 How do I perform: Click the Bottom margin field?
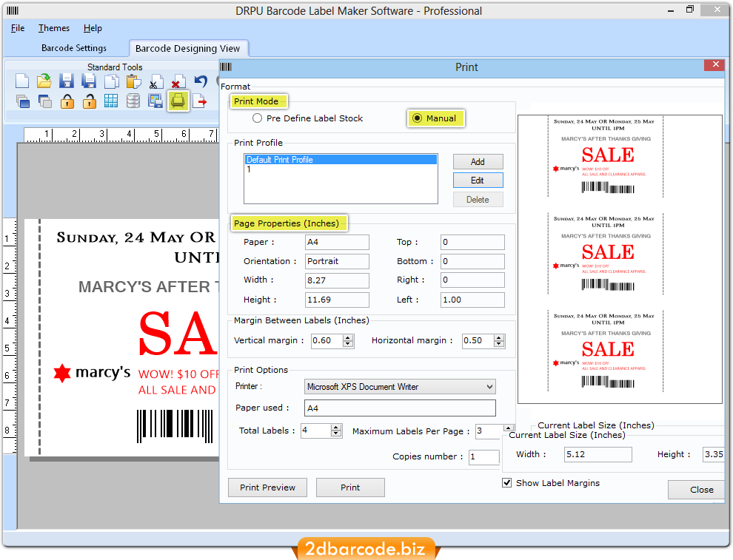(x=472, y=261)
